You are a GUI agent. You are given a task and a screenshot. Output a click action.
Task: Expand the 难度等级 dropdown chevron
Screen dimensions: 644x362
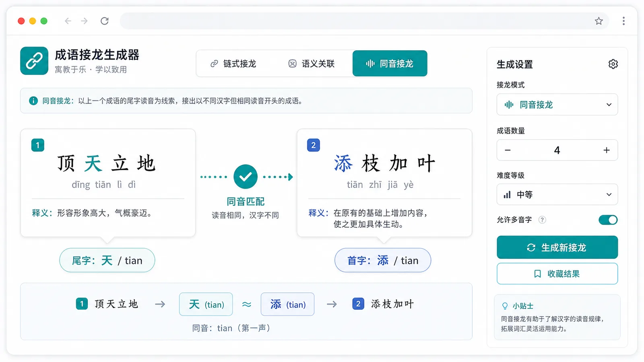[x=609, y=195]
